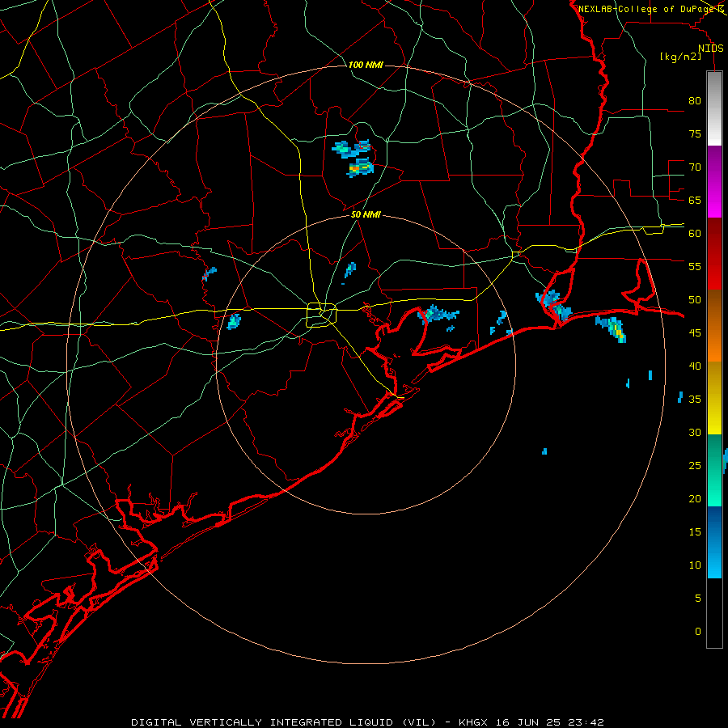Select the scale value "60"
This screenshot has height=728, width=728.
pos(695,234)
